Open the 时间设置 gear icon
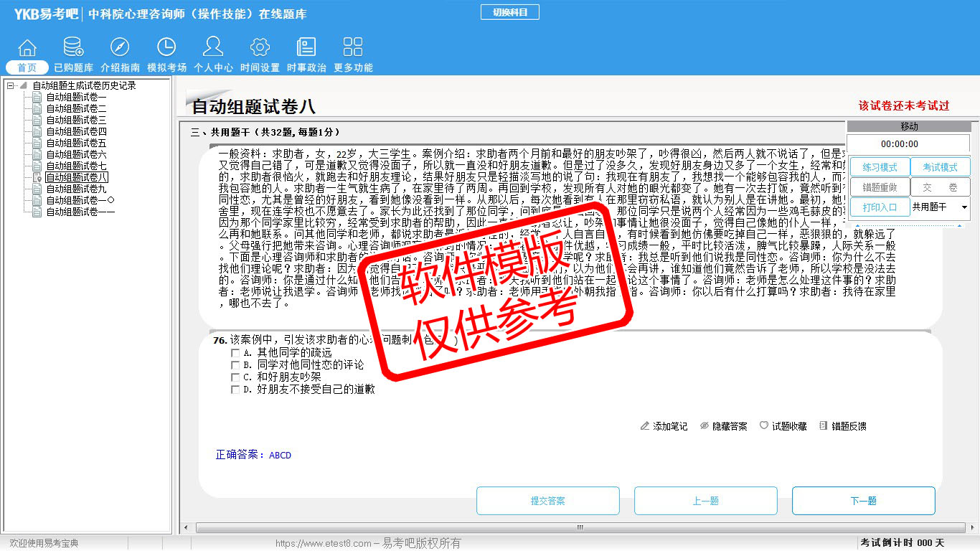The height and width of the screenshot is (551, 980). [260, 48]
